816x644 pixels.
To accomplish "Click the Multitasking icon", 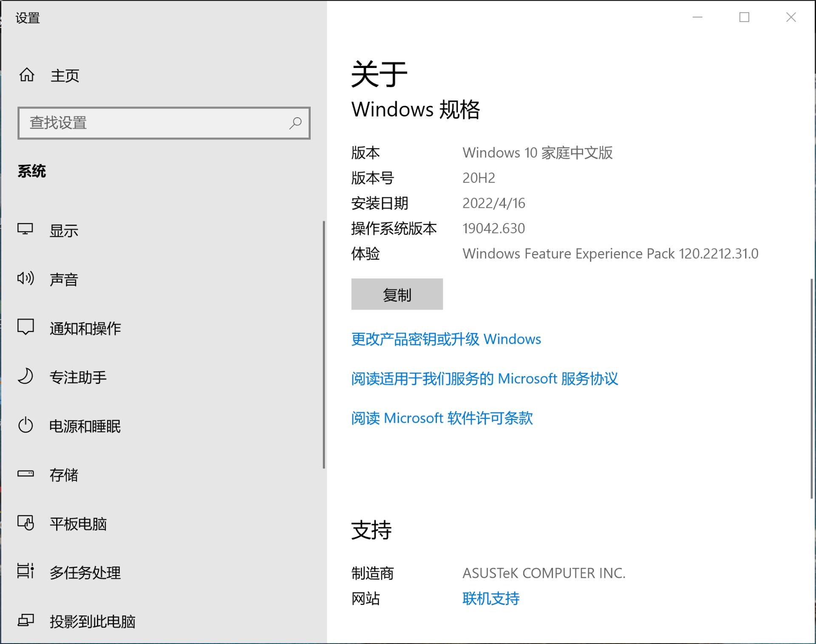I will pyautogui.click(x=25, y=571).
